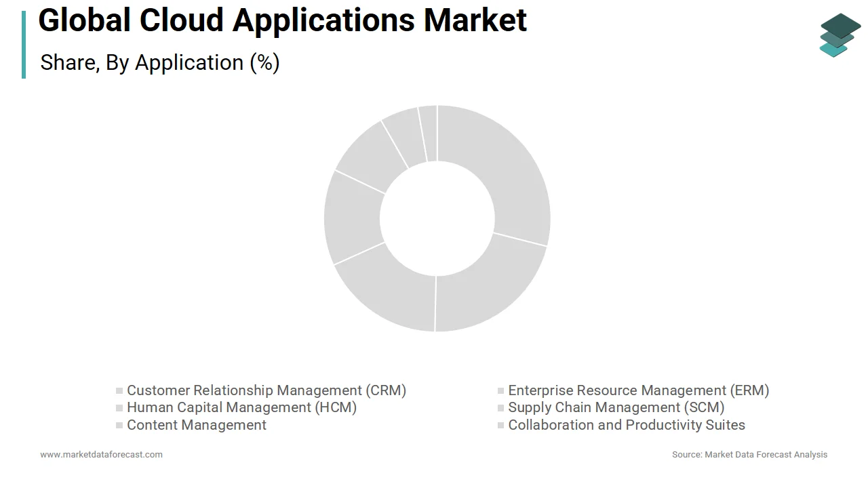Click the Collaboration and Productivity Suites legend label
Image resolution: width=868 pixels, height=488 pixels.
click(627, 425)
